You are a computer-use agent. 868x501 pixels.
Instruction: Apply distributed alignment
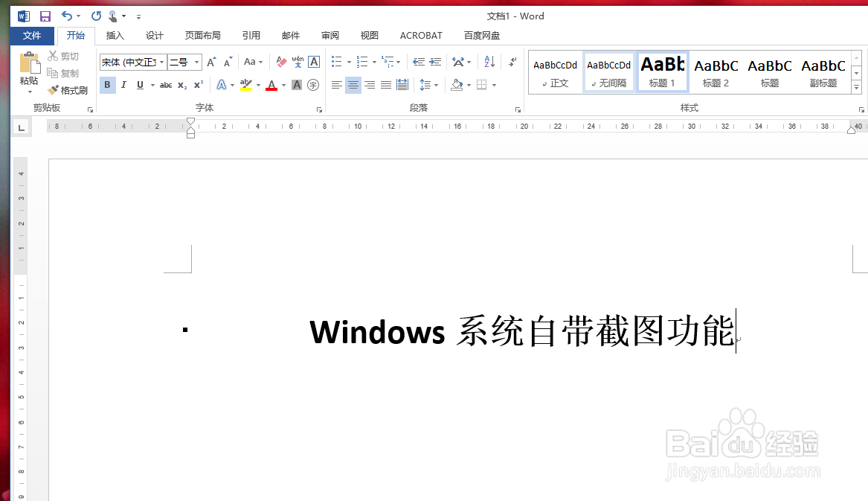tap(402, 85)
